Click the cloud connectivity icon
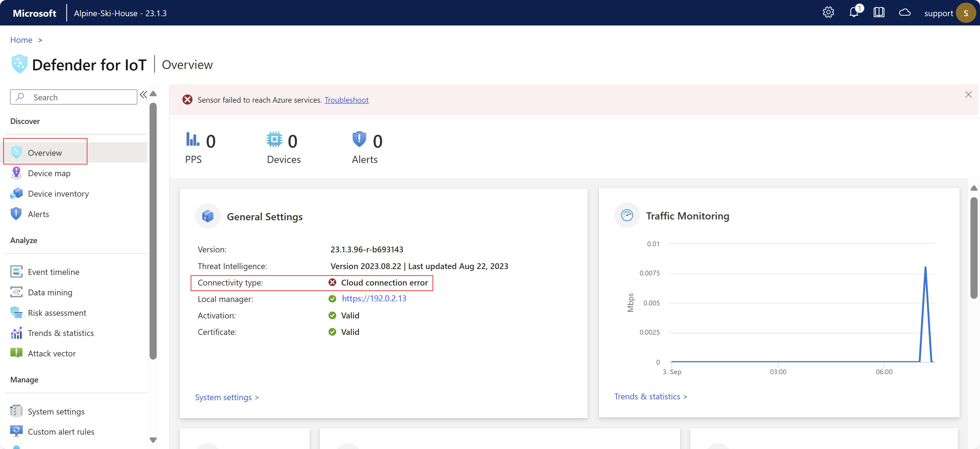The width and height of the screenshot is (980, 449). coord(904,12)
